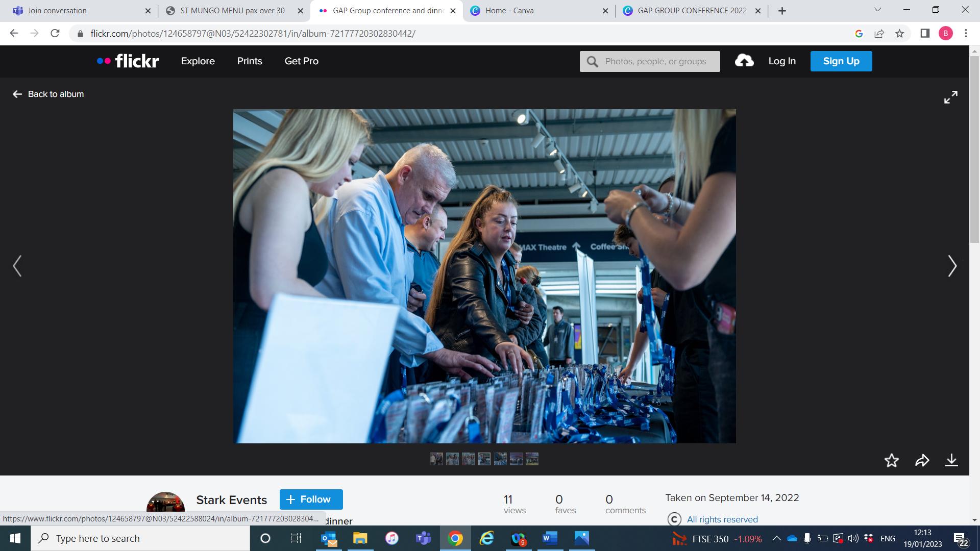Click the Flickr logo
Image resolution: width=980 pixels, height=551 pixels.
pos(128,61)
